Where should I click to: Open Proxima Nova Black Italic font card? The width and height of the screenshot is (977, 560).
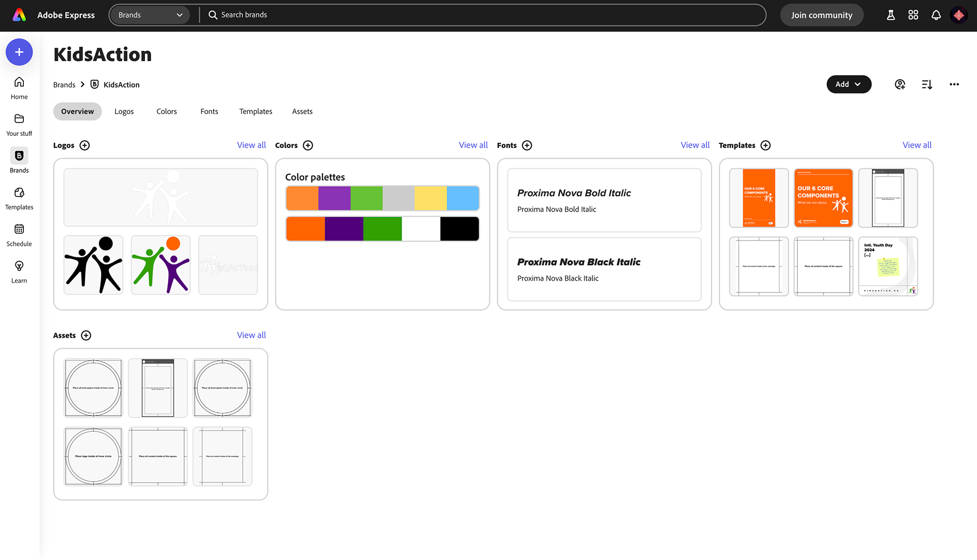coord(605,269)
